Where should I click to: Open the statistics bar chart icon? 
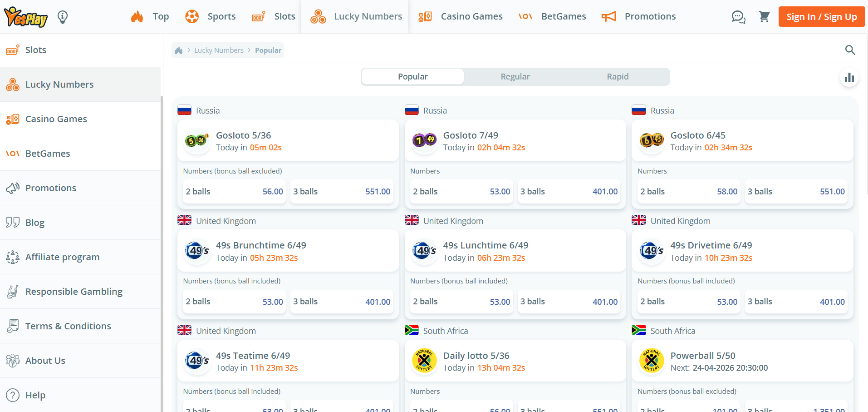tap(849, 78)
